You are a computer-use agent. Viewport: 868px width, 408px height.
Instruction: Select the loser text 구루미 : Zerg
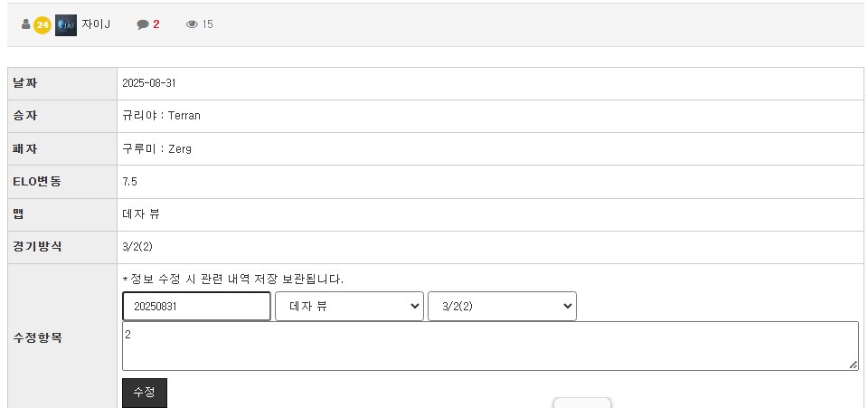(156, 149)
